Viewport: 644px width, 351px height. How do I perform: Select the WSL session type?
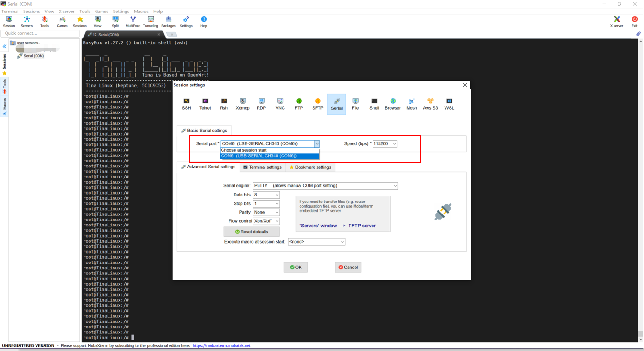[x=449, y=104]
